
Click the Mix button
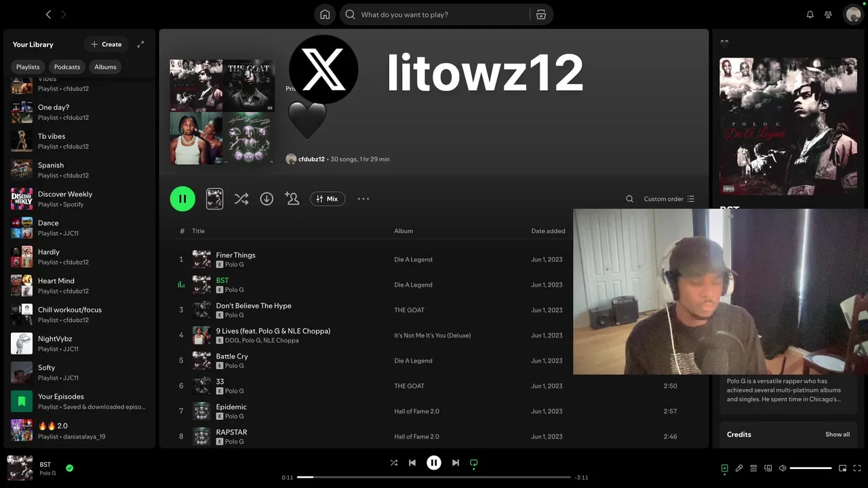click(328, 199)
